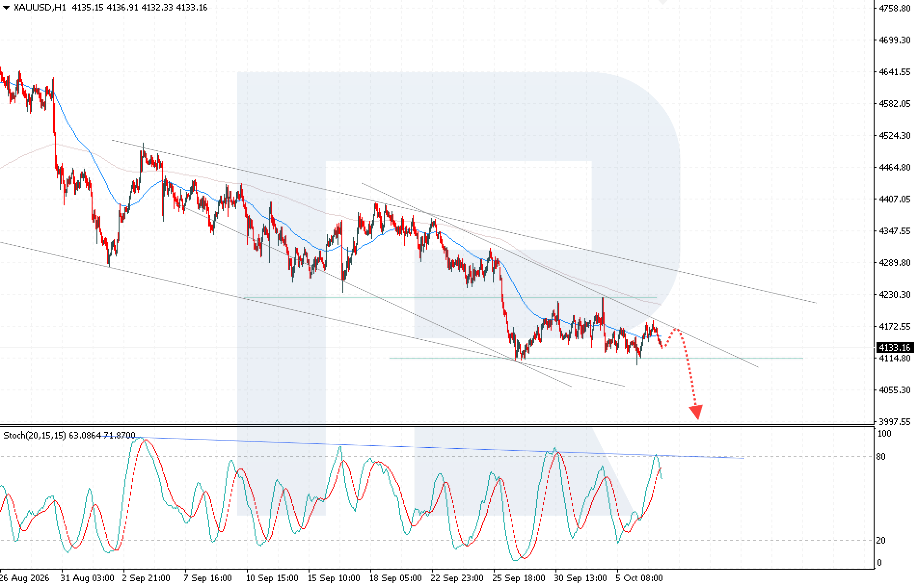Click price level 4641.55 on axis
The image size is (918, 588).
tap(895, 72)
